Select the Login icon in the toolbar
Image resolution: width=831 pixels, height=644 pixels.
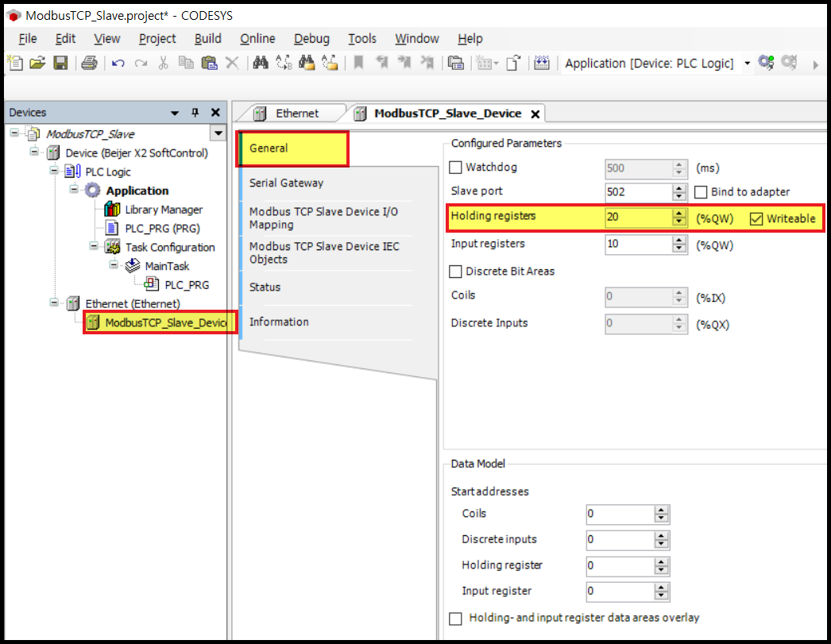pyautogui.click(x=765, y=64)
